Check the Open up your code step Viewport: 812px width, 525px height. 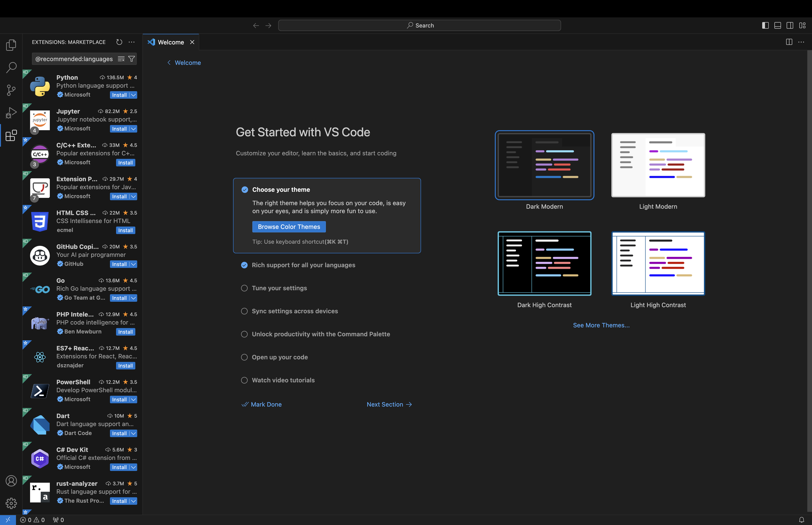[244, 357]
